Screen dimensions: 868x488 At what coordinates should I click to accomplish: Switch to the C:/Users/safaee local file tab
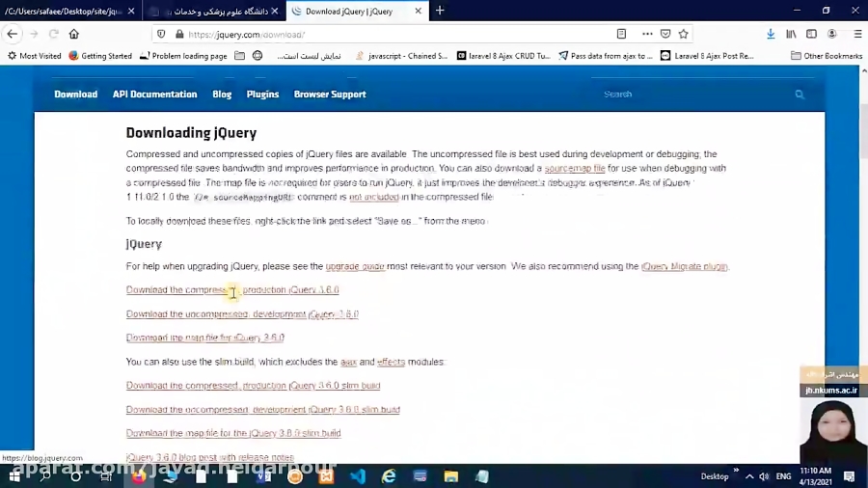coord(70,11)
